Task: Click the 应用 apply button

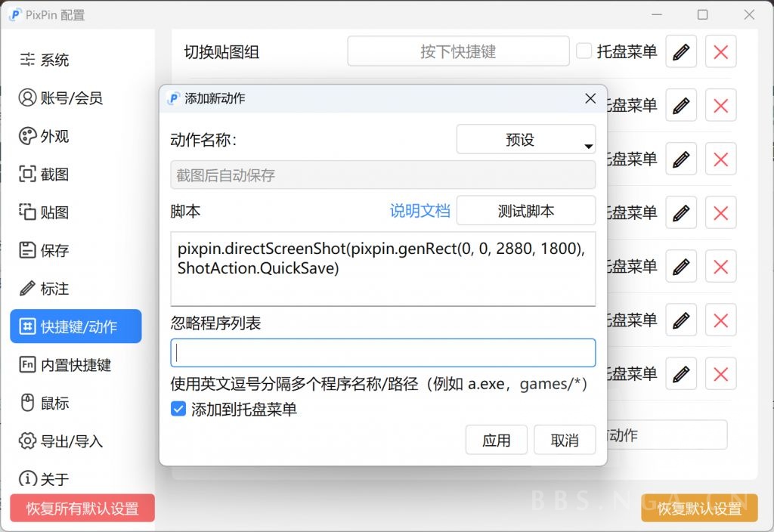Action: point(497,440)
